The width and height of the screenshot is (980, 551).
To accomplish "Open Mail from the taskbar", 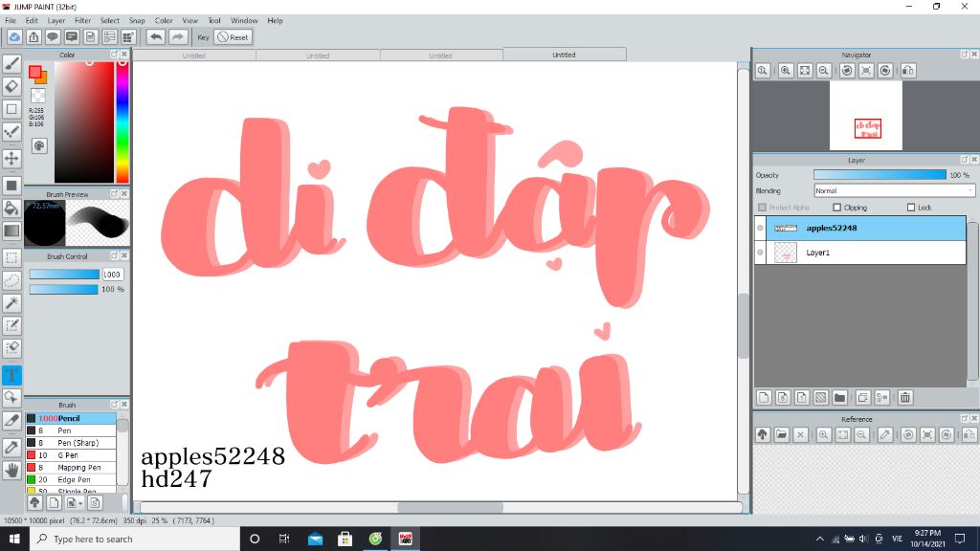I will pos(315,539).
